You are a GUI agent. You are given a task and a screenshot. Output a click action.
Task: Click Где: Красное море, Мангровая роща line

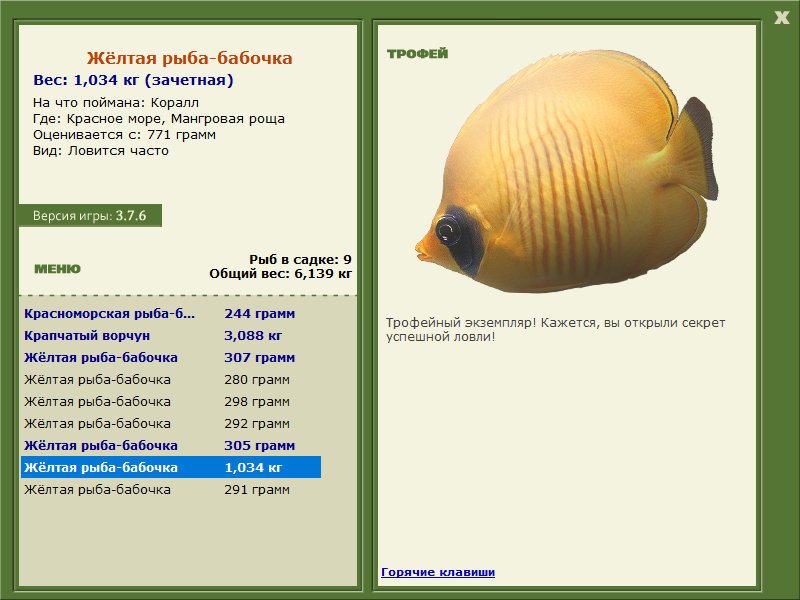(x=159, y=119)
